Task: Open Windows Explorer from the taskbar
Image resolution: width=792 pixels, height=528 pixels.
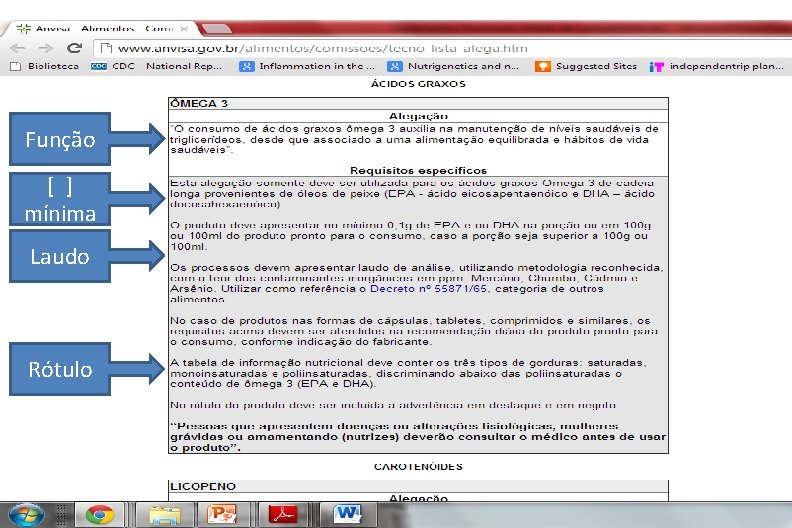Action: tap(165, 515)
